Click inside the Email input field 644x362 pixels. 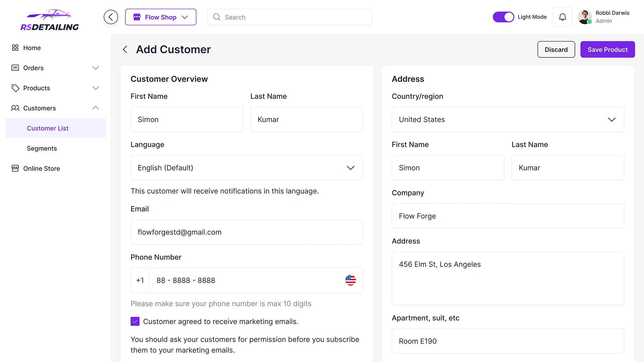(247, 232)
